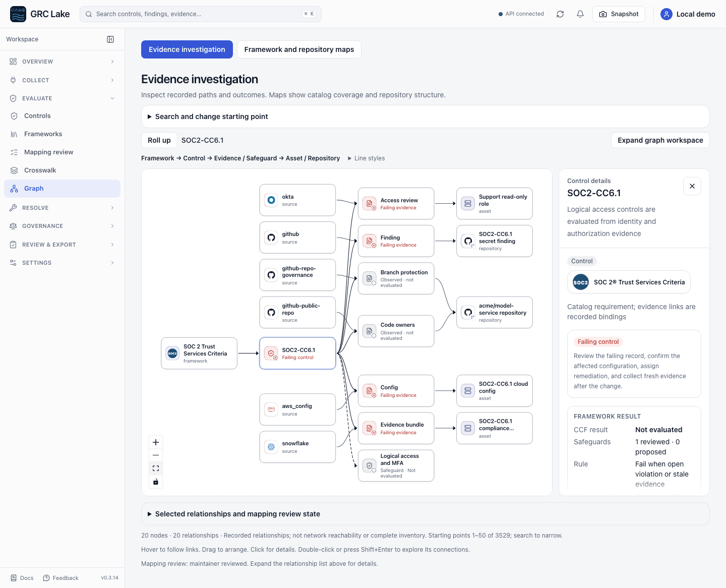Open the Local demo user menu
Viewport: 726px width, 588px height.
coord(688,14)
